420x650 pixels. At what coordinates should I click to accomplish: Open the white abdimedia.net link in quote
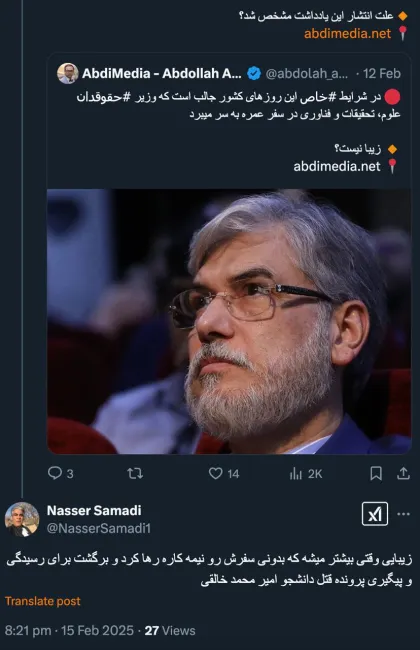click(337, 166)
